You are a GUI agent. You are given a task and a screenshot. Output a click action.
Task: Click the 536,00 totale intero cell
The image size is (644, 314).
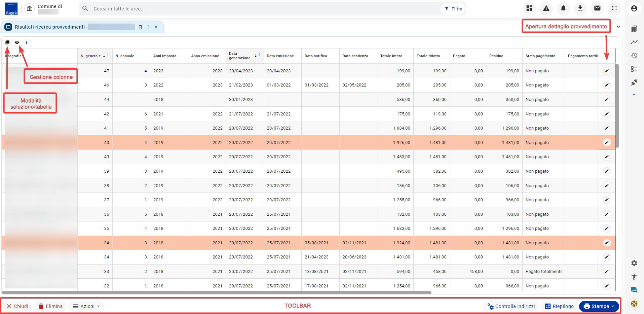coord(395,99)
